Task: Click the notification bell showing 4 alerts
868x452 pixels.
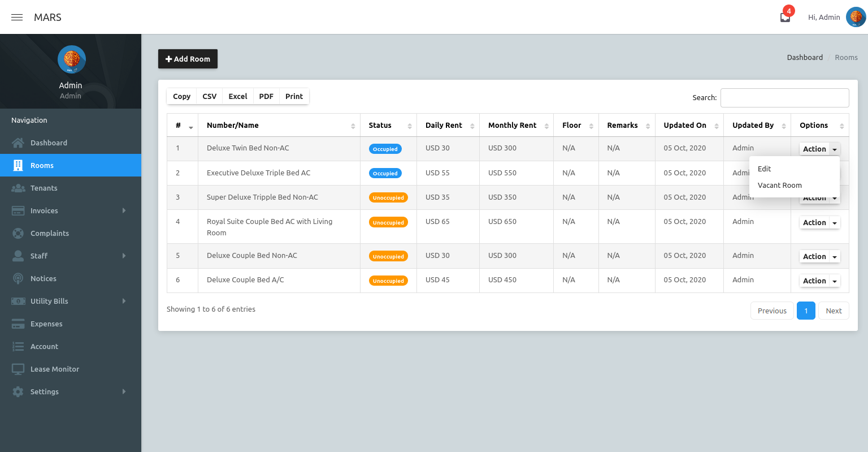Action: pos(785,17)
